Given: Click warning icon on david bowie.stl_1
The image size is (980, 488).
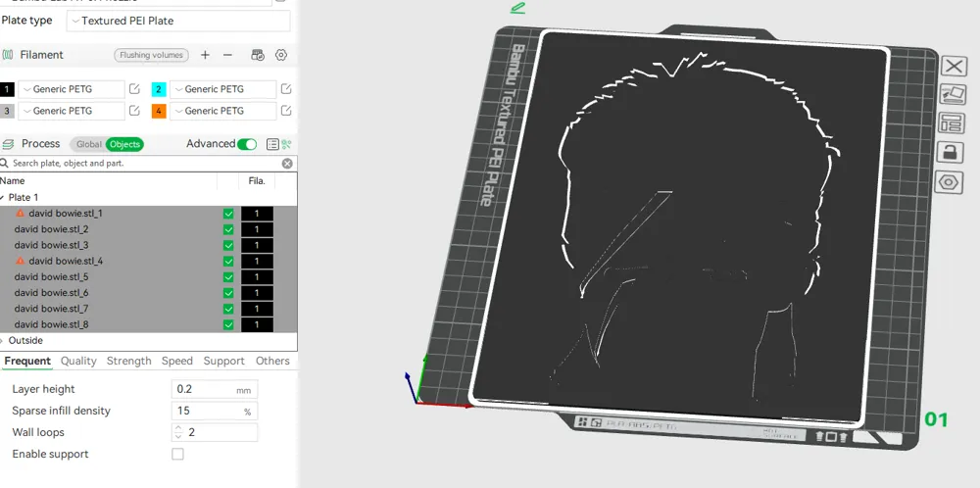Looking at the screenshot, I should pos(20,213).
